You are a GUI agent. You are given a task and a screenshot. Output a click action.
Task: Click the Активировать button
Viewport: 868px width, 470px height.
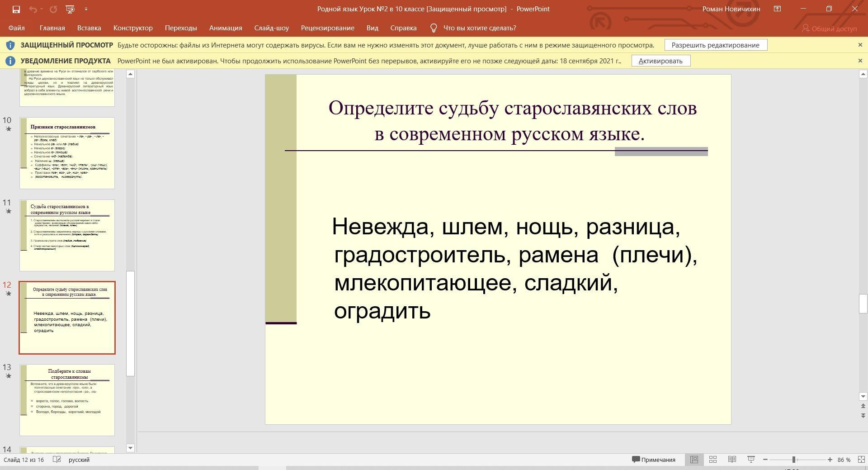pyautogui.click(x=660, y=61)
